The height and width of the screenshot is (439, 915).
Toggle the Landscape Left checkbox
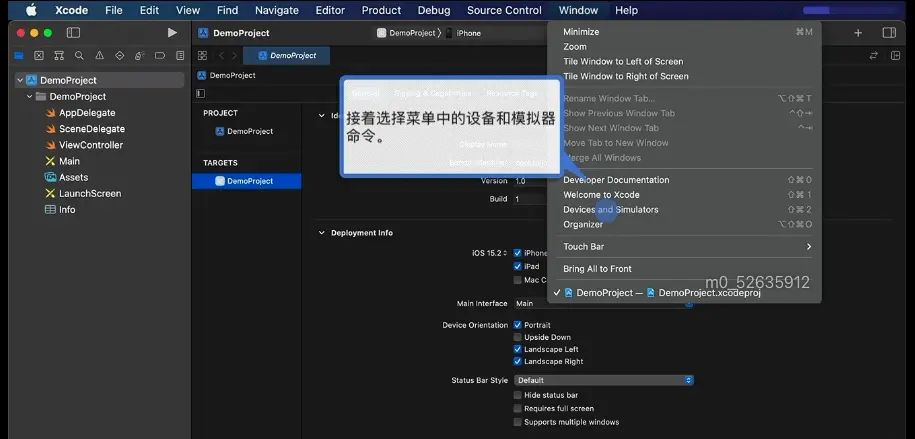(x=517, y=349)
